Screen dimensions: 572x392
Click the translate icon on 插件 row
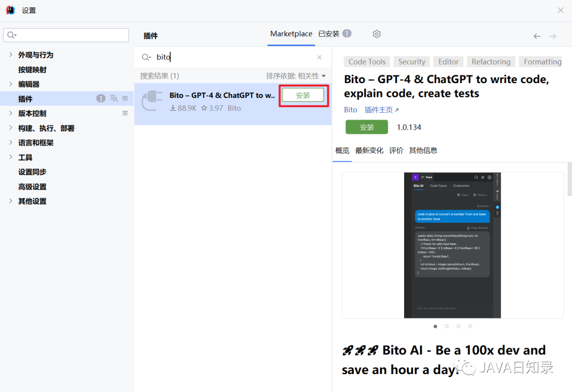click(x=114, y=98)
